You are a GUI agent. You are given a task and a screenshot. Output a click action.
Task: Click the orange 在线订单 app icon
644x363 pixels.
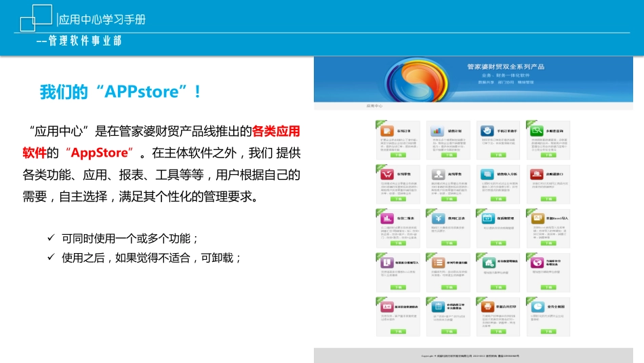tap(387, 131)
